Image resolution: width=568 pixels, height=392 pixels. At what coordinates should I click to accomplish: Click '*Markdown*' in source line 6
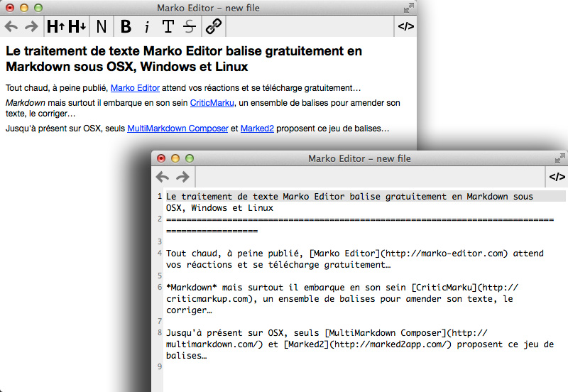click(x=191, y=288)
